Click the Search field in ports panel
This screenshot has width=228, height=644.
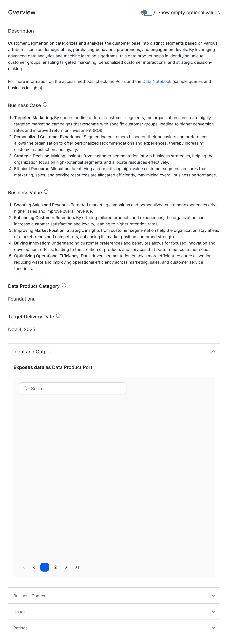click(72, 388)
